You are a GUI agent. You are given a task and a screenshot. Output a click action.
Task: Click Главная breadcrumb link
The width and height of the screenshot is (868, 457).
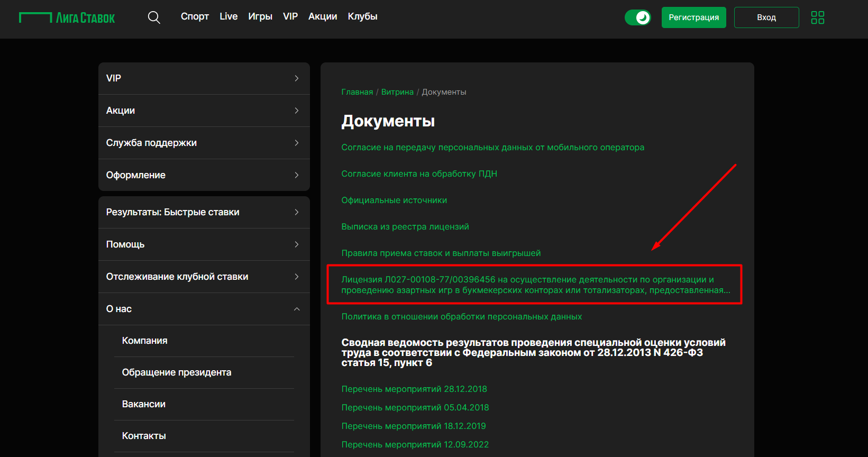[357, 92]
